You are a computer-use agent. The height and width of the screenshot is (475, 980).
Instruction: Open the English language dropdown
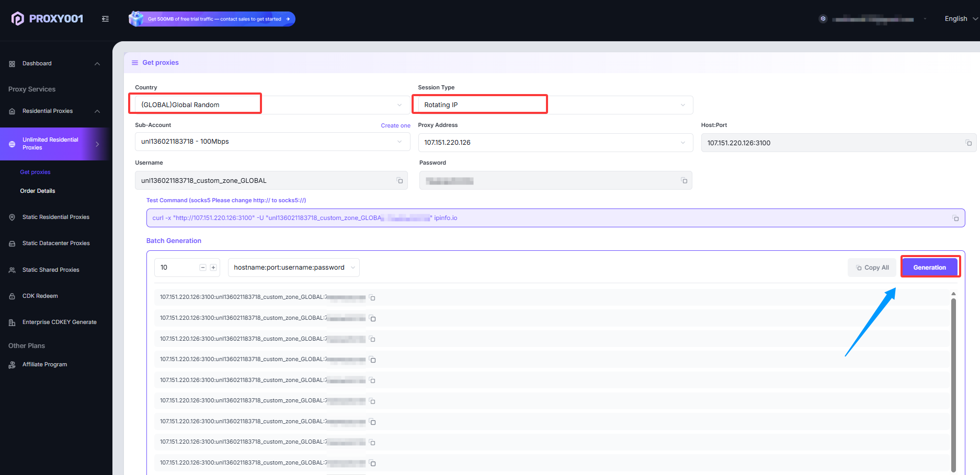coord(961,19)
